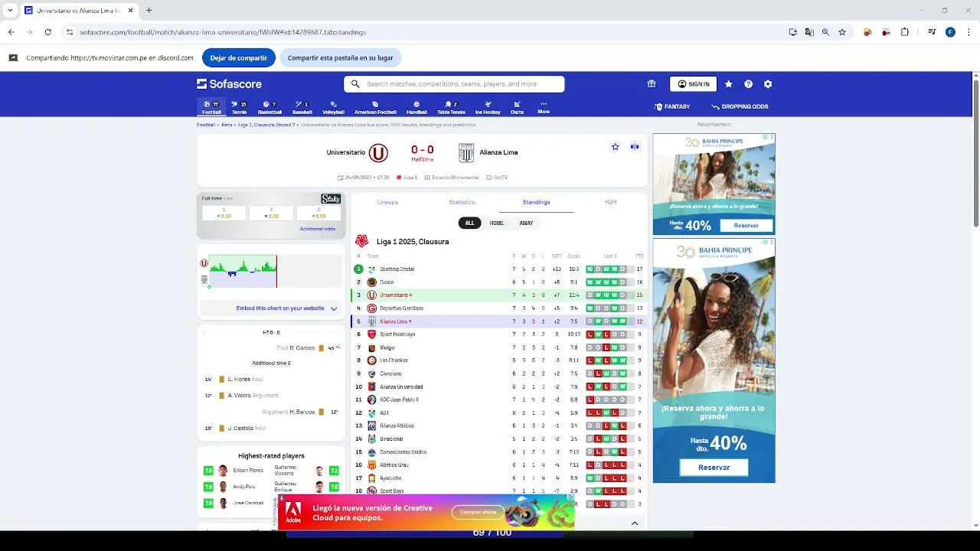Toggle favorite star for this match
This screenshot has height=551, width=980.
pyautogui.click(x=615, y=147)
